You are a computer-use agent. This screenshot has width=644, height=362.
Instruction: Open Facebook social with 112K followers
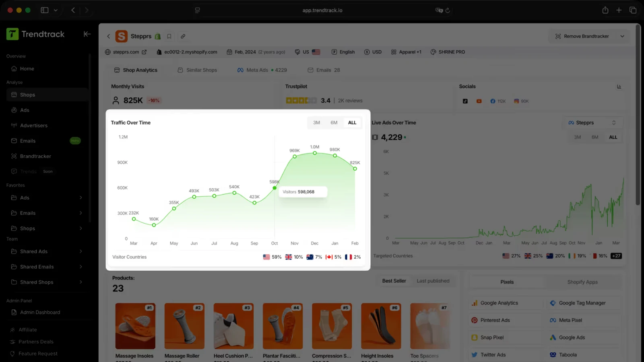pyautogui.click(x=498, y=101)
